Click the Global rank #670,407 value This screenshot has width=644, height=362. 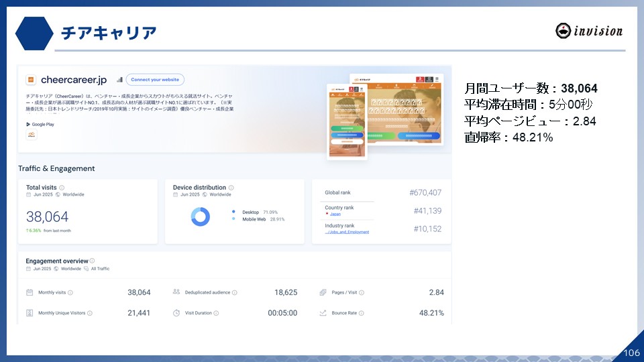[425, 192]
